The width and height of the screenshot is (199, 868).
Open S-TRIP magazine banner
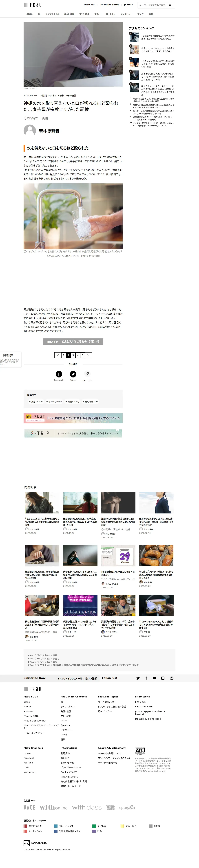pos(73,433)
